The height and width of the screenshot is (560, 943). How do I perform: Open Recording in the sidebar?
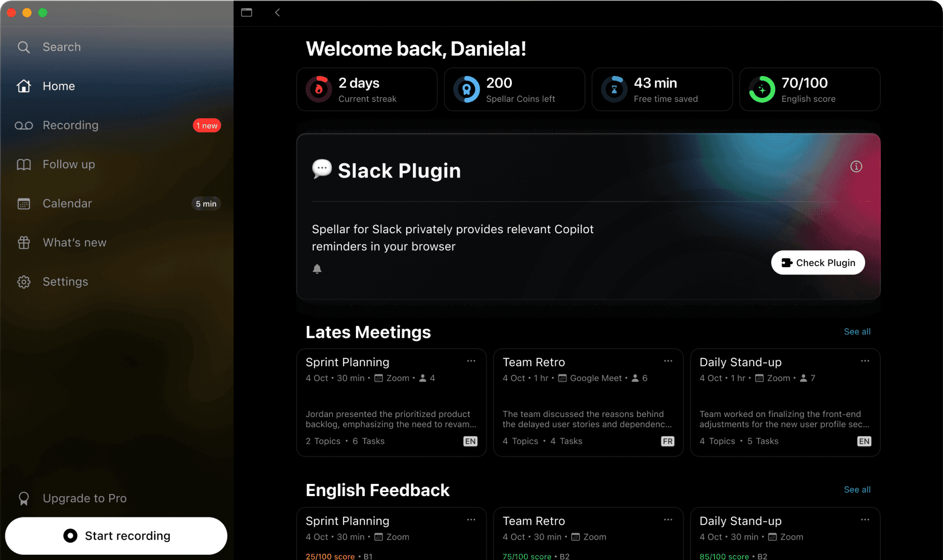(70, 125)
